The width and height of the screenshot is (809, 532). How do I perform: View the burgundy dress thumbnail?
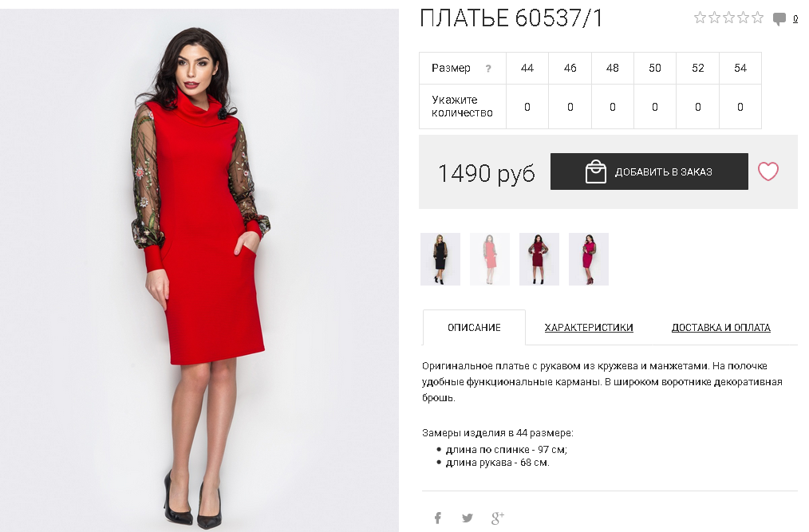pos(539,259)
